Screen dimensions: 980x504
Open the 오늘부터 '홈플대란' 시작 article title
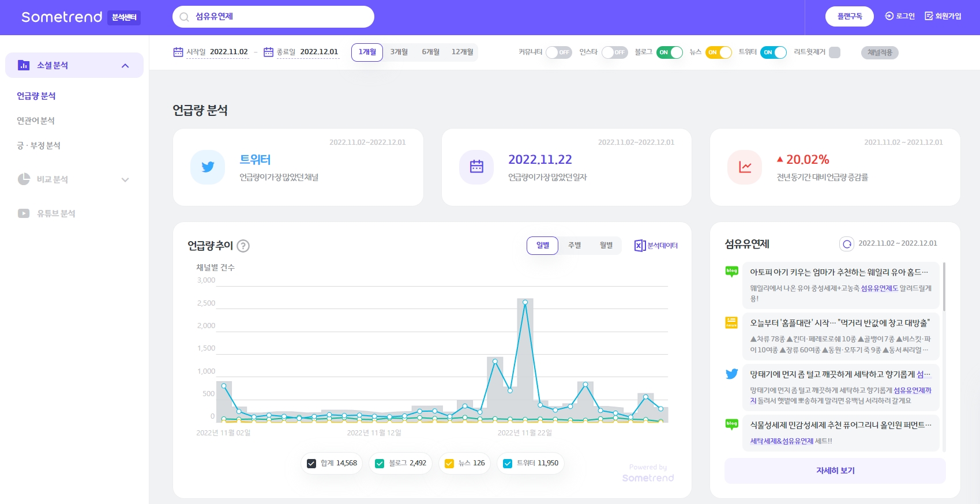(x=840, y=323)
